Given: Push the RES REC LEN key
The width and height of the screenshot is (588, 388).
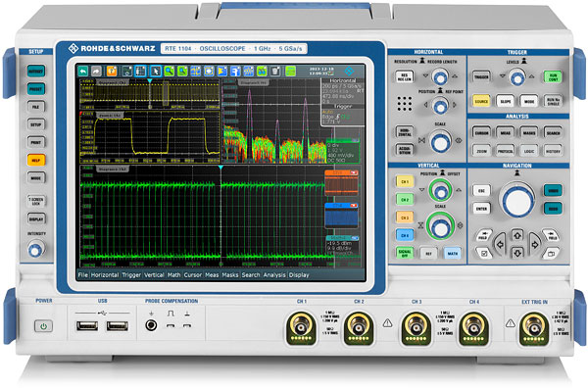Looking at the screenshot, I should pyautogui.click(x=405, y=76).
